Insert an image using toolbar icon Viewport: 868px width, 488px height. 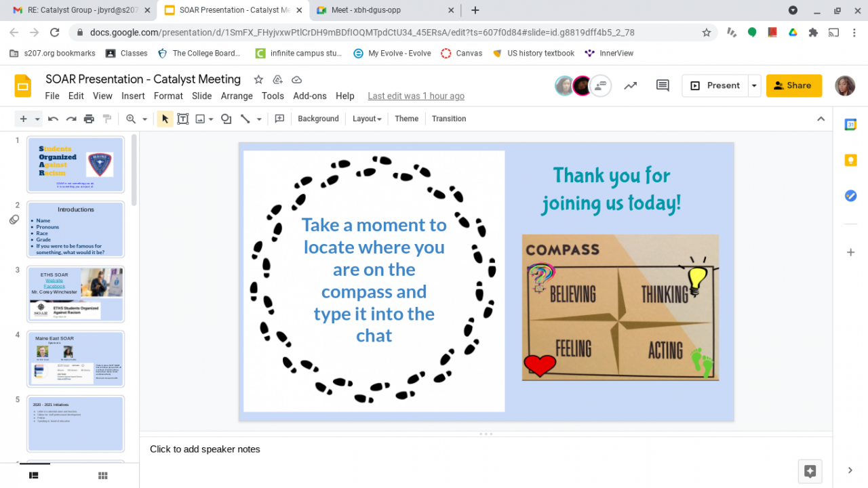[200, 119]
